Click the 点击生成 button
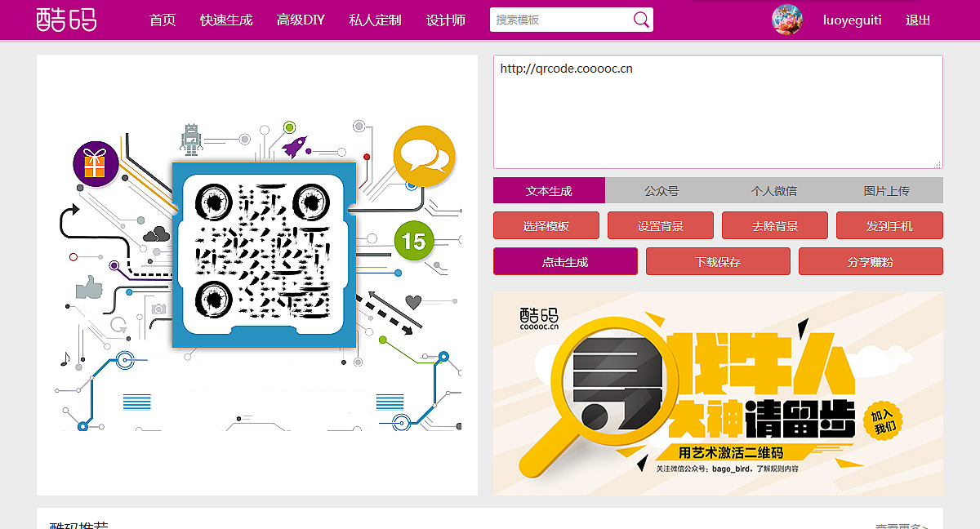980x529 pixels. click(565, 261)
